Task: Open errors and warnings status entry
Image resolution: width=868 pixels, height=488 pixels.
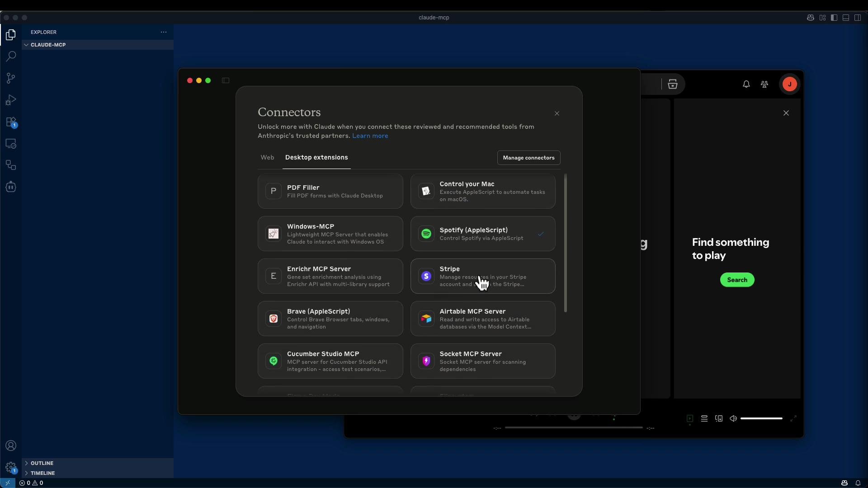Action: point(31,483)
